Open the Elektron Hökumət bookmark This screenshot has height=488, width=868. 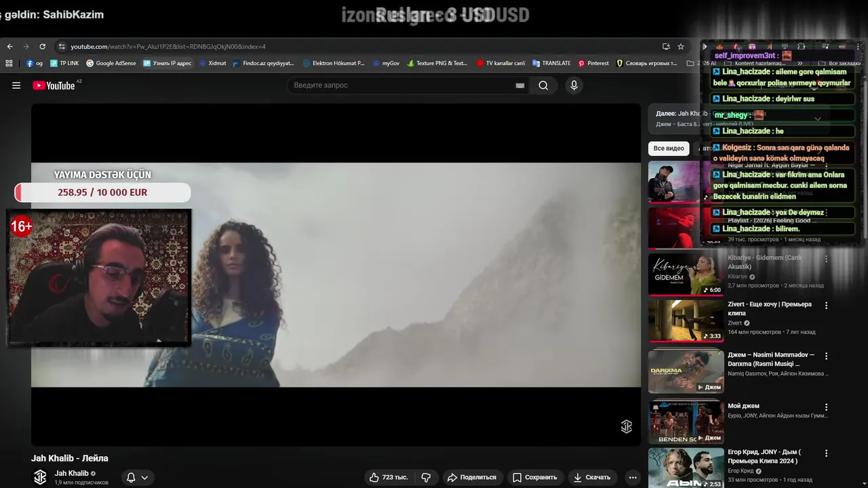click(x=334, y=63)
